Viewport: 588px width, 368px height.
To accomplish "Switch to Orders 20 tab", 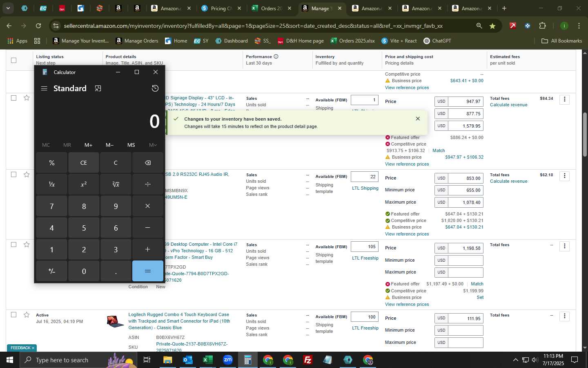I will tap(272, 8).
